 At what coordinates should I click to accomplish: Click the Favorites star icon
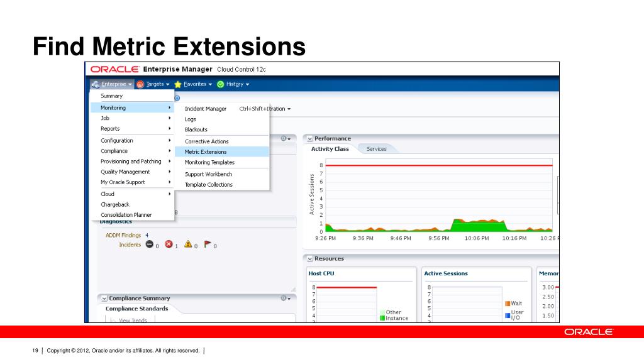point(178,84)
